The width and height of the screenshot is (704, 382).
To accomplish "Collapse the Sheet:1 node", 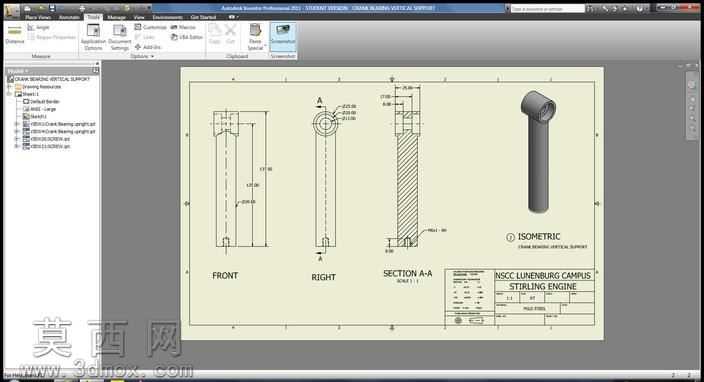I will (x=10, y=94).
